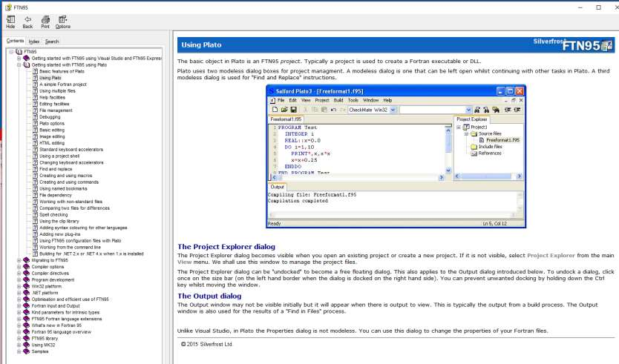Click page icon beside File management
619x364 pixels.
(x=35, y=110)
